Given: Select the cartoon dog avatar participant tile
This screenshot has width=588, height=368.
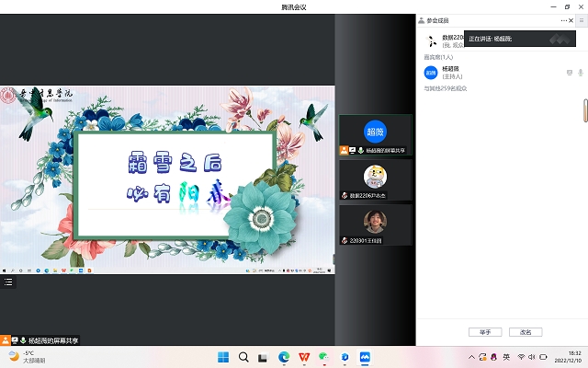Looking at the screenshot, I should tap(375, 178).
